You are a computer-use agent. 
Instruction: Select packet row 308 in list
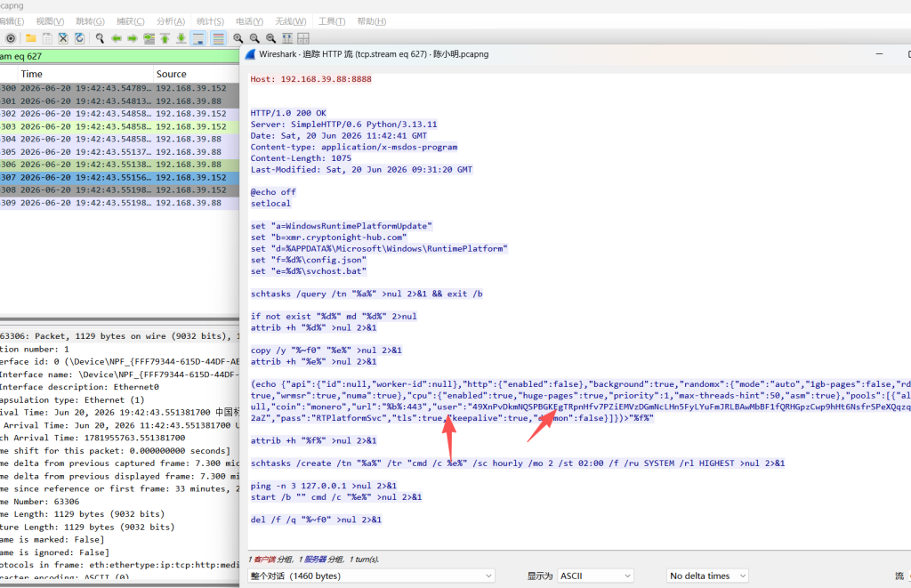119,190
